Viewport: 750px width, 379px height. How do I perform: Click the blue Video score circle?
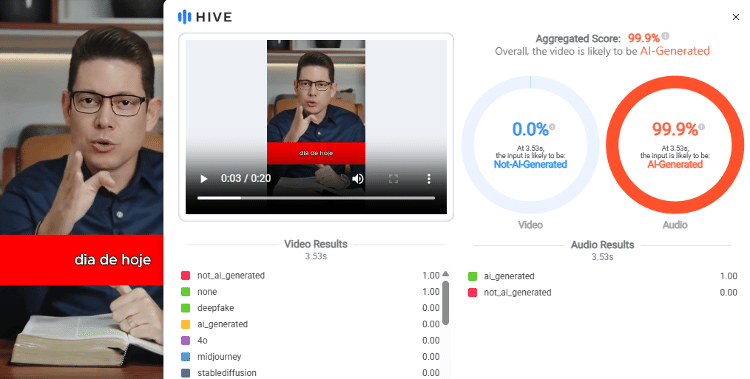[530, 145]
